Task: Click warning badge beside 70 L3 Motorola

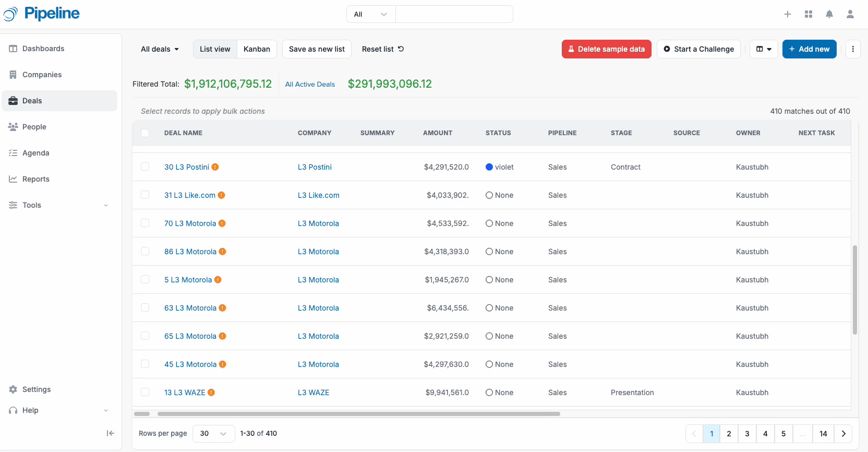Action: coord(222,223)
